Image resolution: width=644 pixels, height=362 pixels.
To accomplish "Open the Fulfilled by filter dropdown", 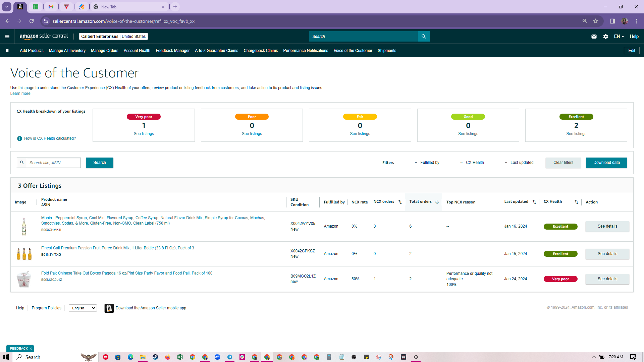I will (427, 163).
